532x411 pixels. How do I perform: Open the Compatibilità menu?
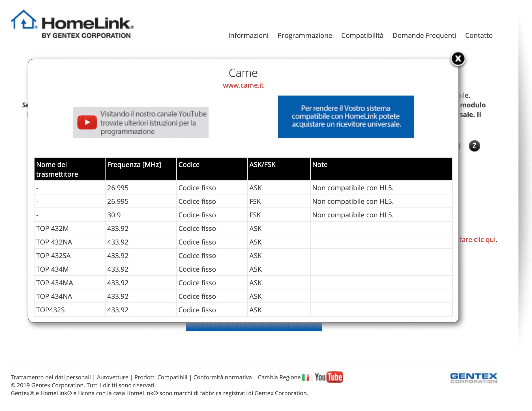362,35
